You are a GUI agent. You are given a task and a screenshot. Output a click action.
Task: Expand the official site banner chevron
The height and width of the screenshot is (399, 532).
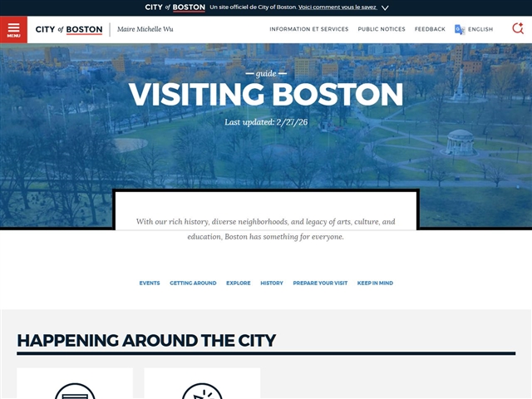[x=385, y=7]
